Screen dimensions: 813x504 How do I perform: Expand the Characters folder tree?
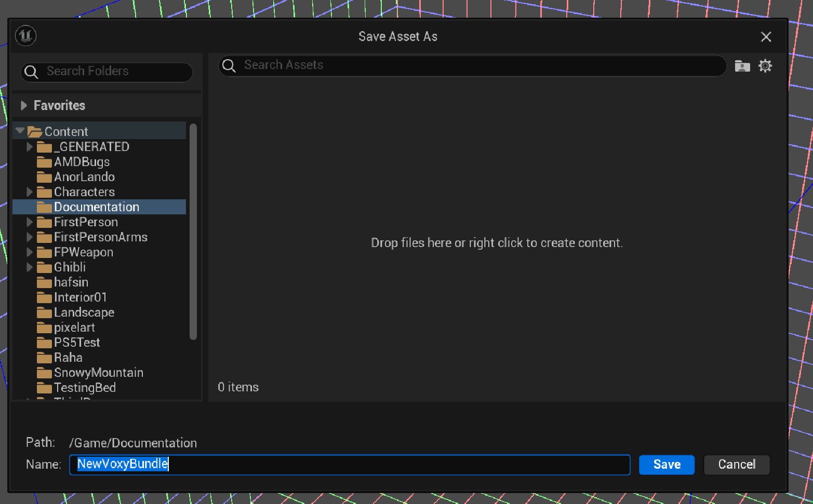point(30,192)
